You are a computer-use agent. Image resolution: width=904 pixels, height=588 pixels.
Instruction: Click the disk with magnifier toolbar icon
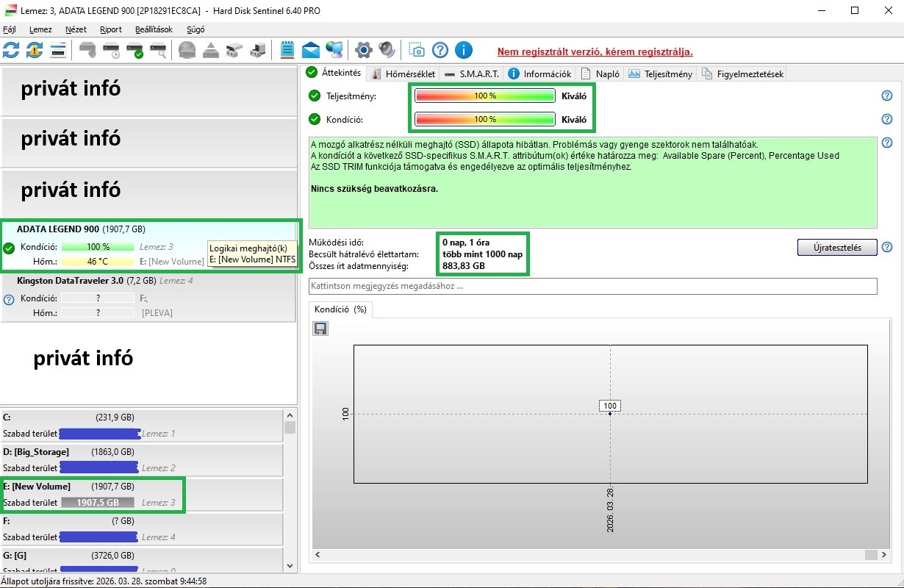pyautogui.click(x=158, y=50)
